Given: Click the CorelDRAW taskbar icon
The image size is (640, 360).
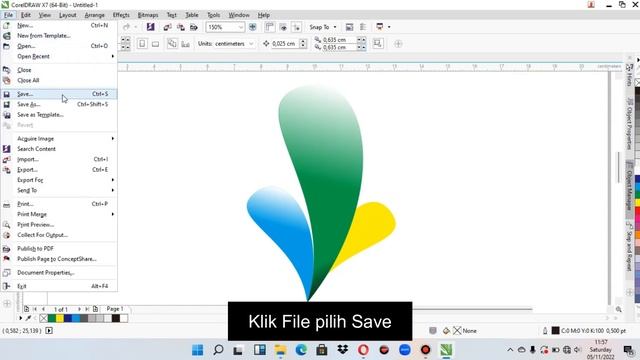Looking at the screenshot, I should point(446,350).
